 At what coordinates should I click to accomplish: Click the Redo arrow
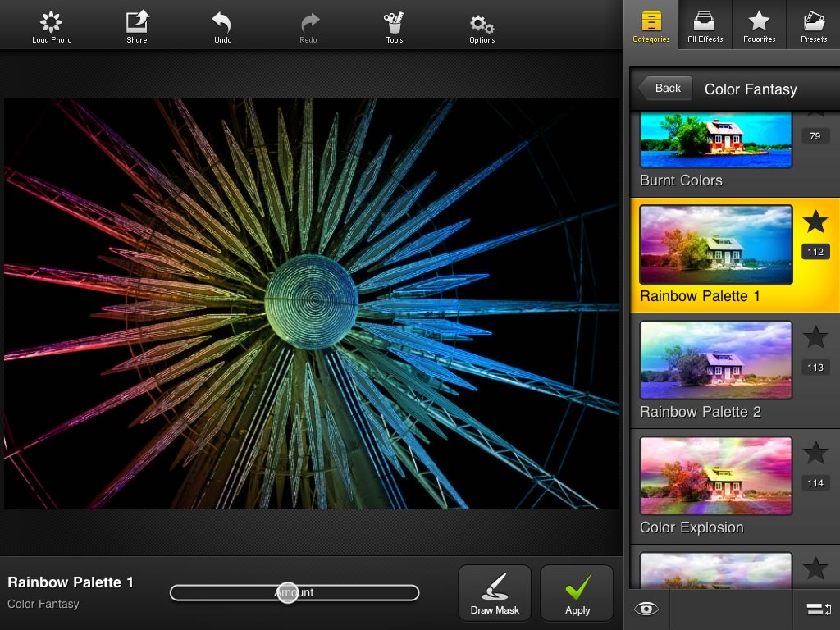click(309, 23)
